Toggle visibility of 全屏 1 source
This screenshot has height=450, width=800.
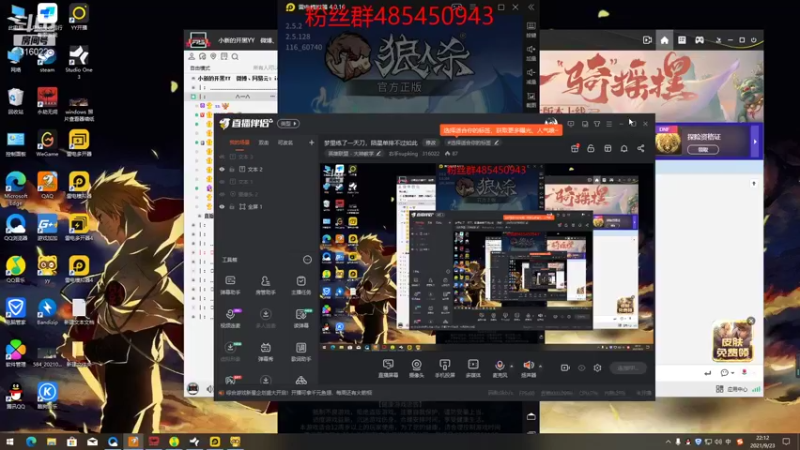point(222,207)
